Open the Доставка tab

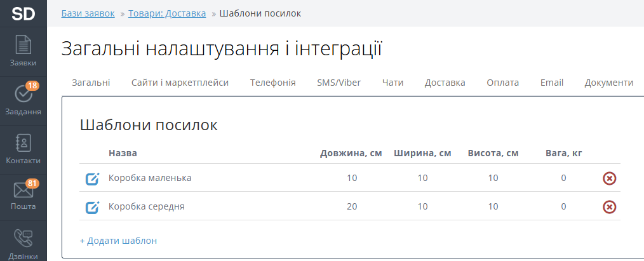[445, 83]
